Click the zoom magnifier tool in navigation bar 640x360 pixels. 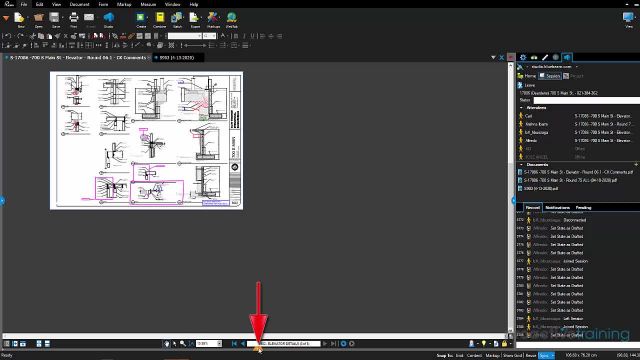(x=183, y=344)
